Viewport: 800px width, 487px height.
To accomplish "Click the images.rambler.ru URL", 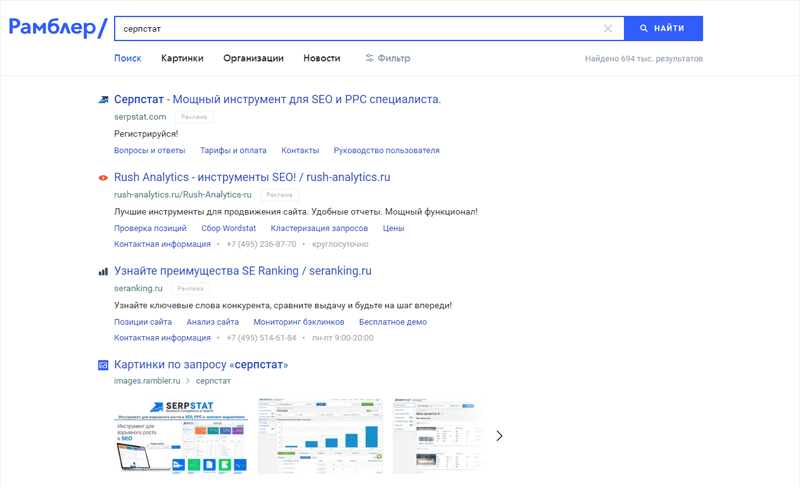I will tap(147, 381).
